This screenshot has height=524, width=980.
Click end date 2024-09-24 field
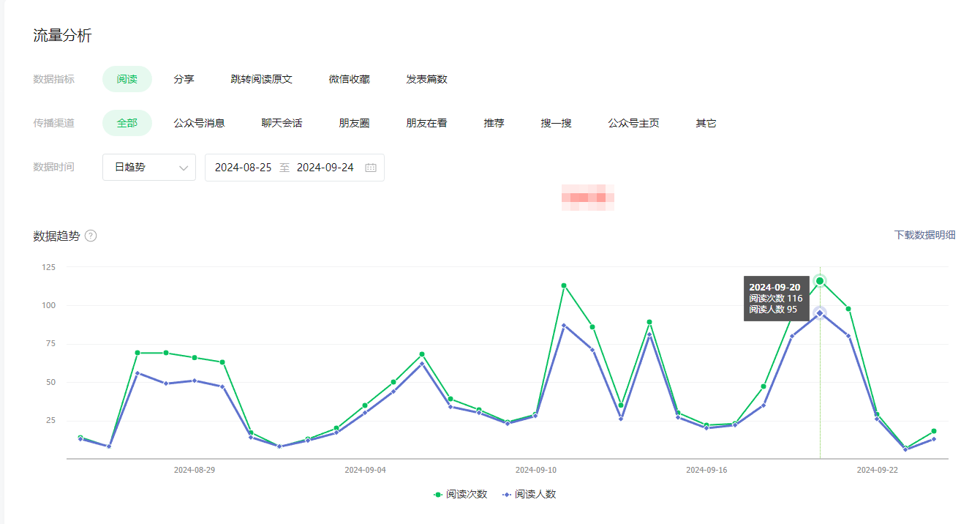coord(325,168)
